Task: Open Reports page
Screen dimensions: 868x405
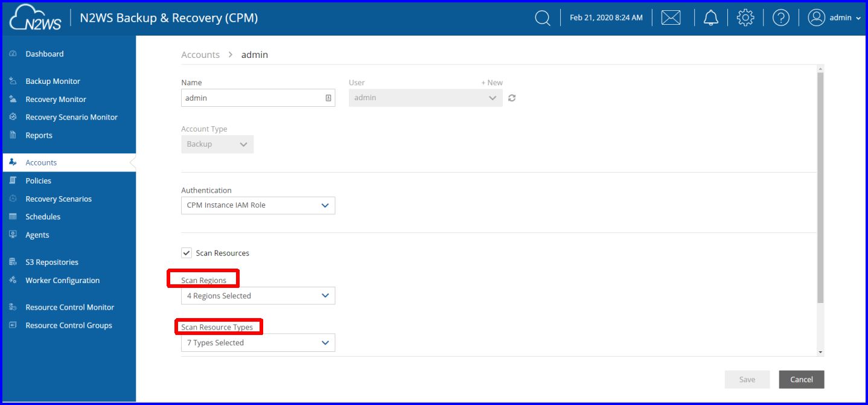Action: pos(39,135)
